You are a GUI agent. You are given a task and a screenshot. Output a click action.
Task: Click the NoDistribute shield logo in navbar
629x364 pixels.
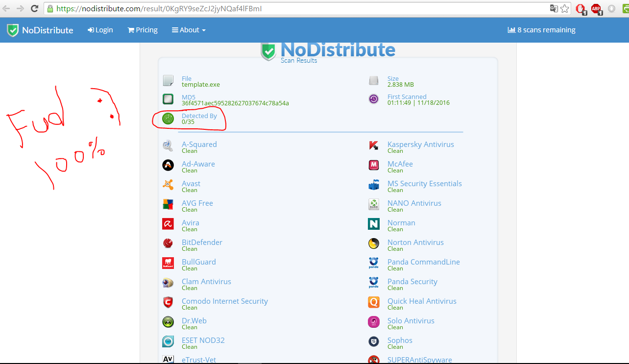coord(13,30)
